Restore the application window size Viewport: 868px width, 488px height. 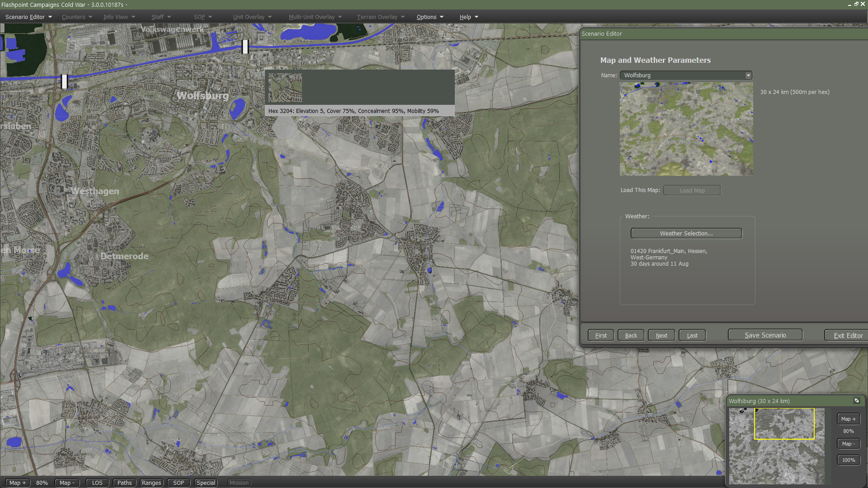(x=856, y=4)
